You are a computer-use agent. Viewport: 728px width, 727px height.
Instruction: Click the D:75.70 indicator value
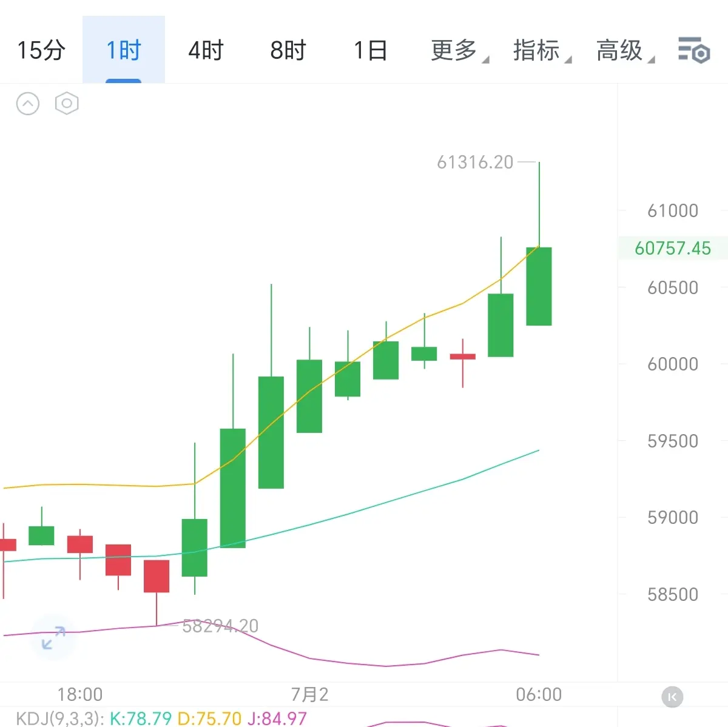pos(209,719)
